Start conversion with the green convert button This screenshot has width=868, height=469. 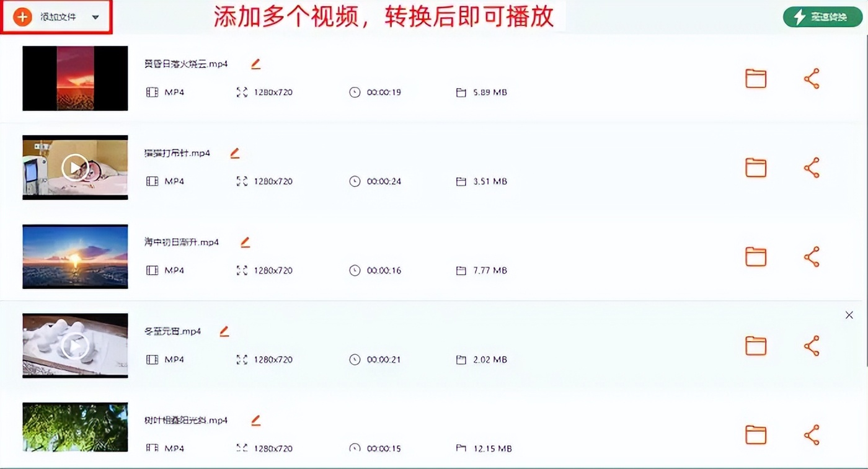coord(822,17)
